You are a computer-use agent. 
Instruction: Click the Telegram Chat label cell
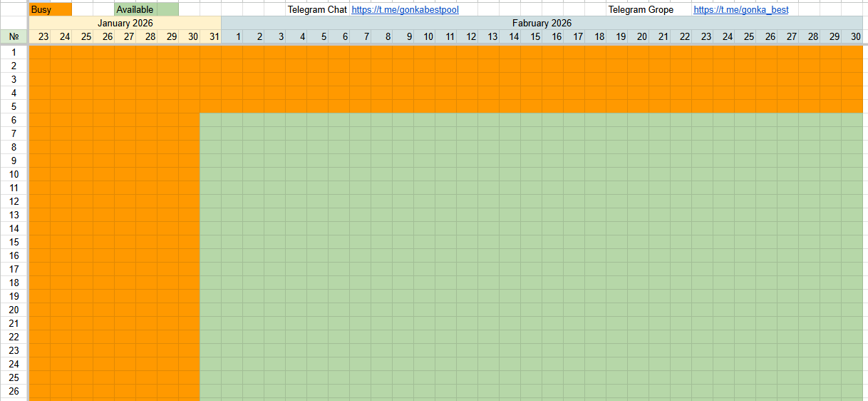tap(317, 10)
